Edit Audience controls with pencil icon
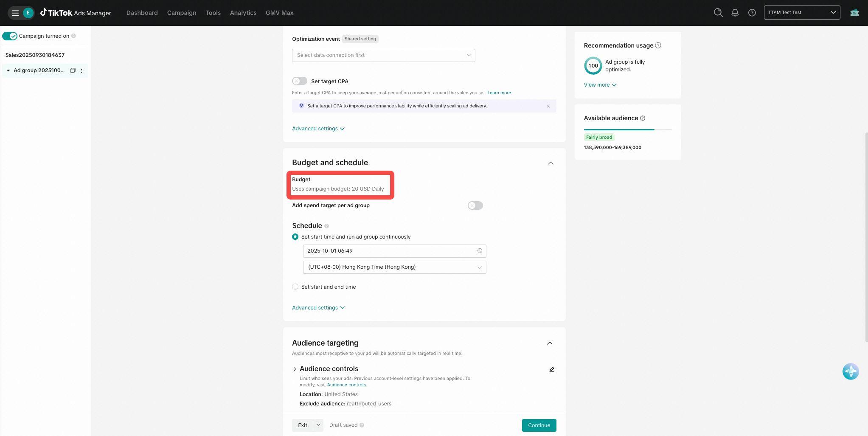 [552, 369]
